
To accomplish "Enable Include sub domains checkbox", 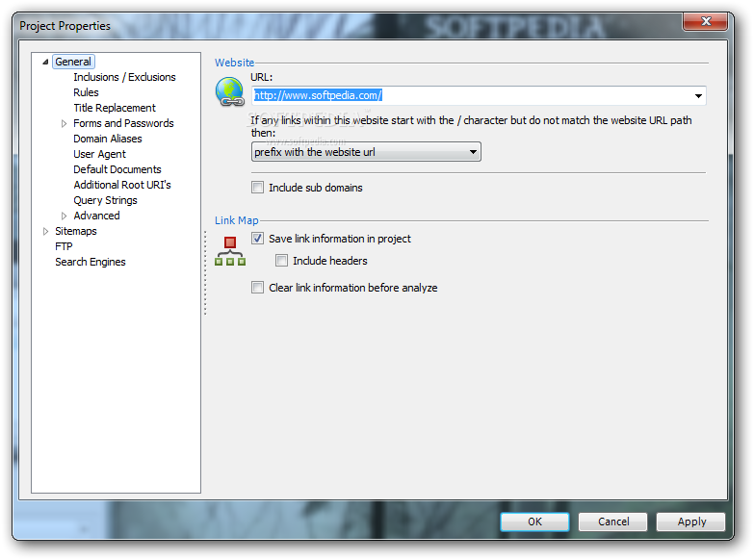I will pos(258,188).
